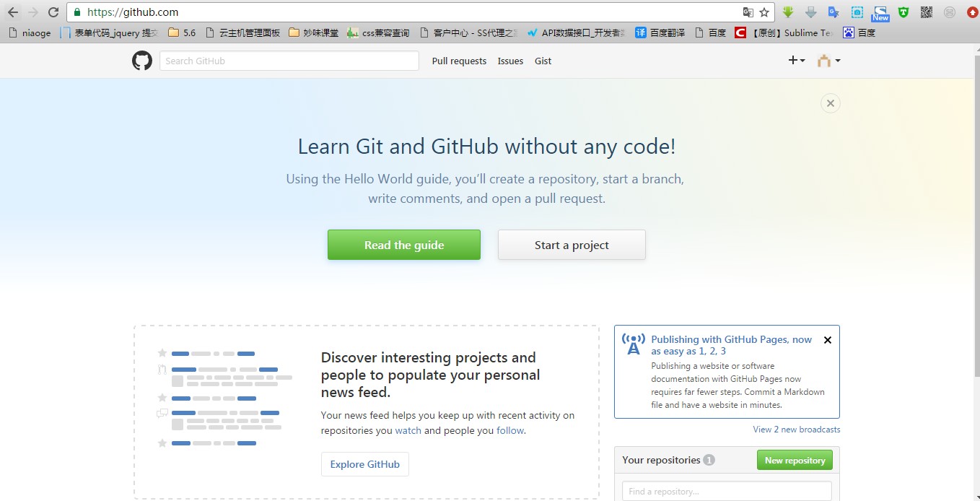Go to Pull requests
This screenshot has width=980, height=501.
pyautogui.click(x=459, y=61)
